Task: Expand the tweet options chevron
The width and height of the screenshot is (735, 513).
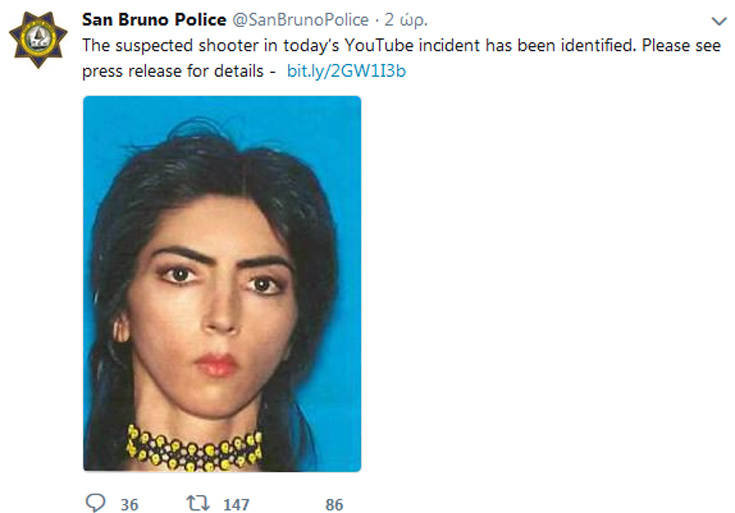Action: point(717,20)
